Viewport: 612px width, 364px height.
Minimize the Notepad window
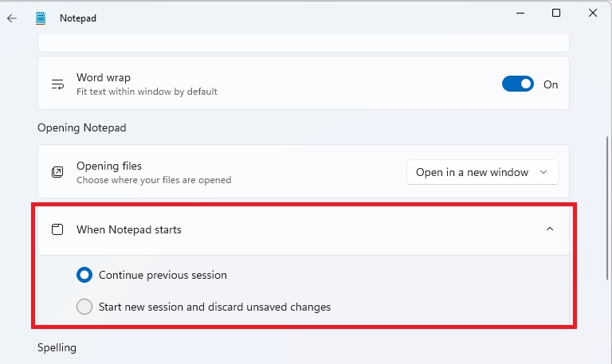(x=520, y=13)
